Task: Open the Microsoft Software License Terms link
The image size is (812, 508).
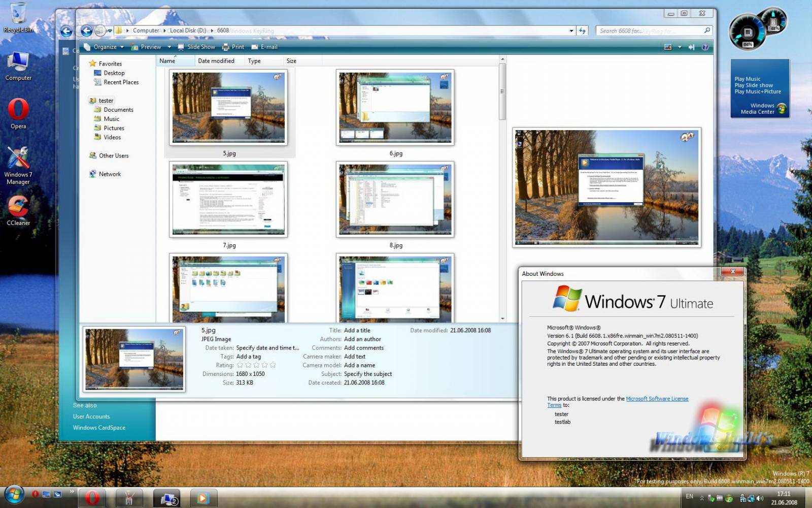Action: coord(657,399)
